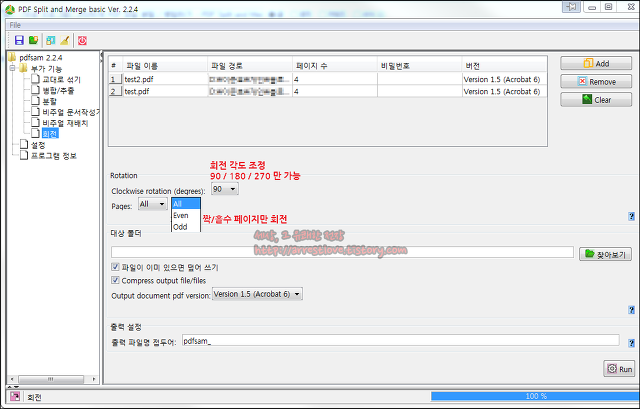Click the 찾아보기 browse button
This screenshot has height=409, width=640.
pyautogui.click(x=605, y=254)
